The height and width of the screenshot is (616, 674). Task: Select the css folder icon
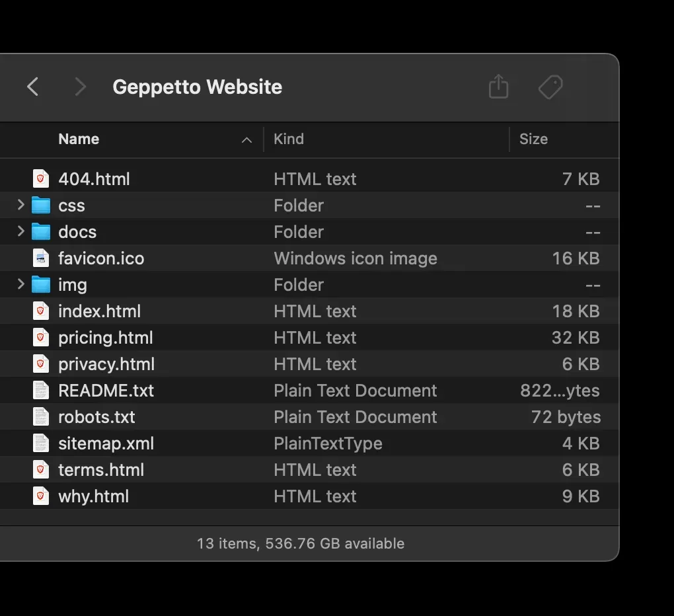(x=41, y=205)
